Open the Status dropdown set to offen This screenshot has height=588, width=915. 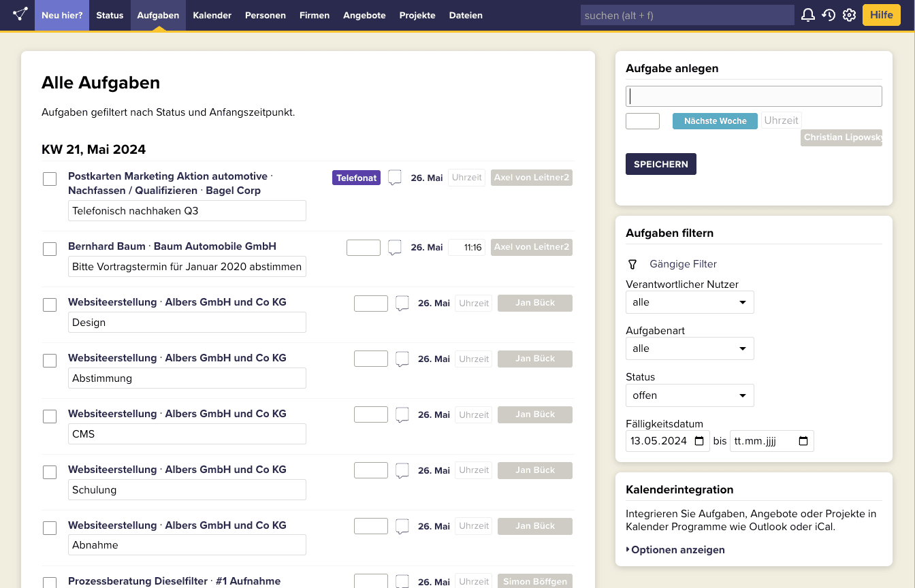pyautogui.click(x=689, y=395)
